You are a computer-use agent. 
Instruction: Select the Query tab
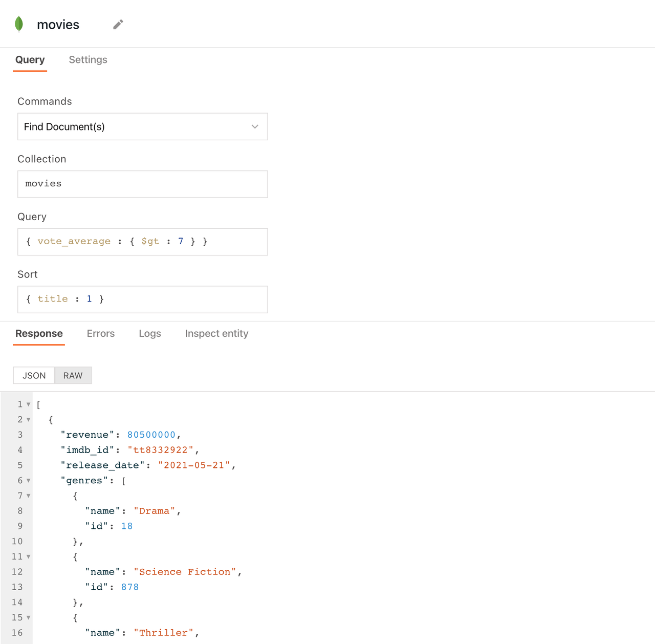pos(30,60)
